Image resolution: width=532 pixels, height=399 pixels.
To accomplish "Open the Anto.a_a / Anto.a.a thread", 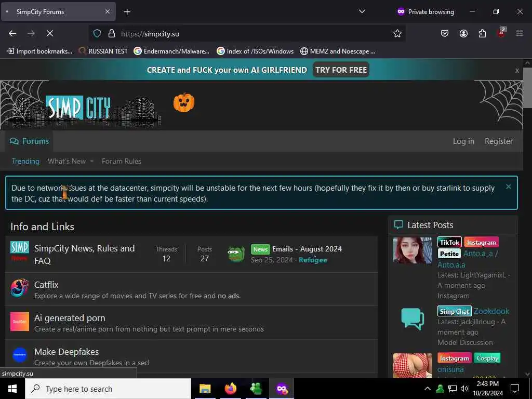I will 468,259.
